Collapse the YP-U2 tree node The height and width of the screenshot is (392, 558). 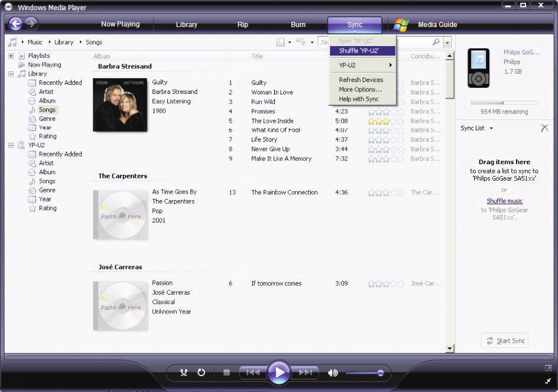coord(11,145)
